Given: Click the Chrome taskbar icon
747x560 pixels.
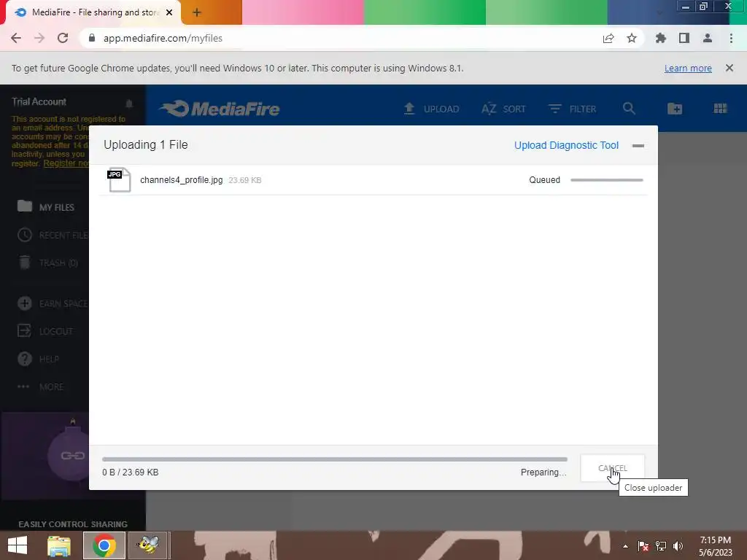Looking at the screenshot, I should [104, 545].
